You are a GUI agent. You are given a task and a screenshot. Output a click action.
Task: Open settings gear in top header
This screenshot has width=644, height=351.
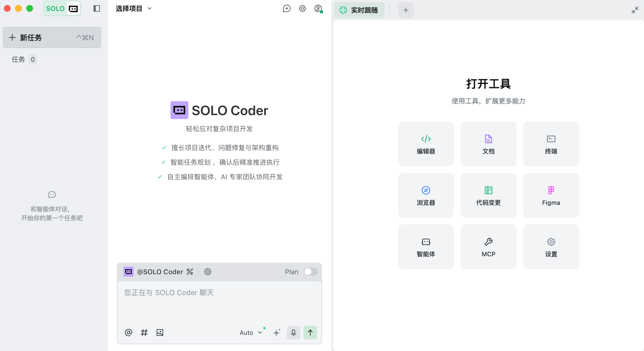[302, 9]
